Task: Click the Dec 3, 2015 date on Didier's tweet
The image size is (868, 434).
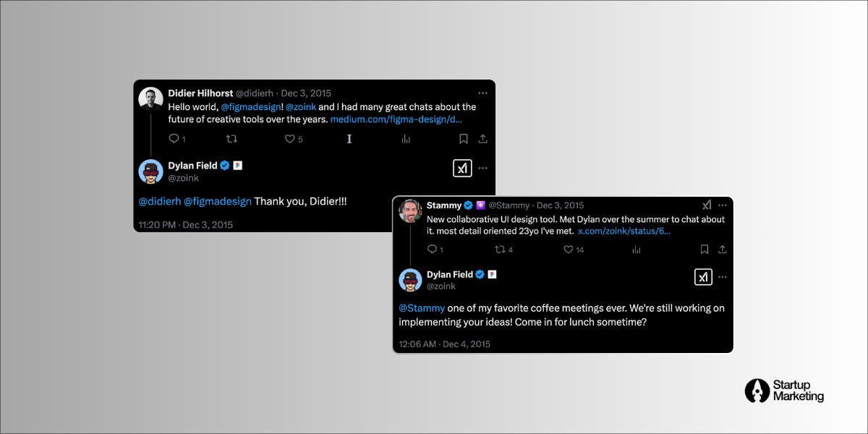Action: (x=306, y=93)
